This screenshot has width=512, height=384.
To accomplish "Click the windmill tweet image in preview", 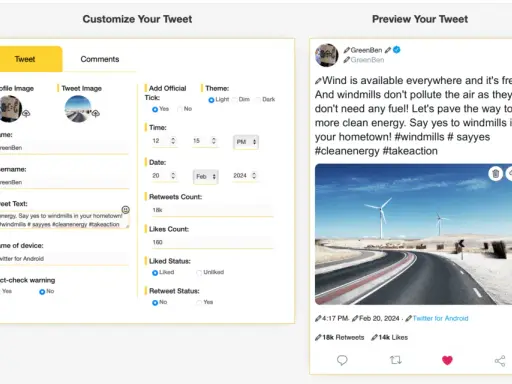I will tap(413, 234).
